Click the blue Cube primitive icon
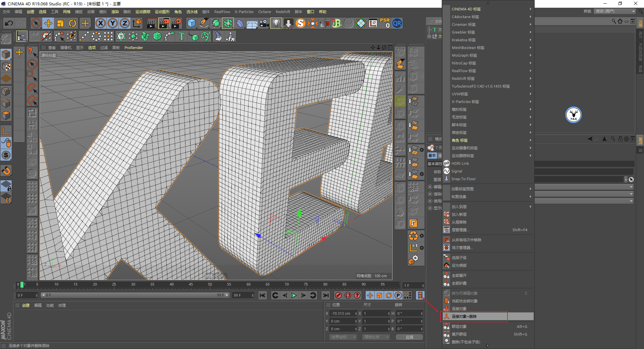 tap(192, 23)
